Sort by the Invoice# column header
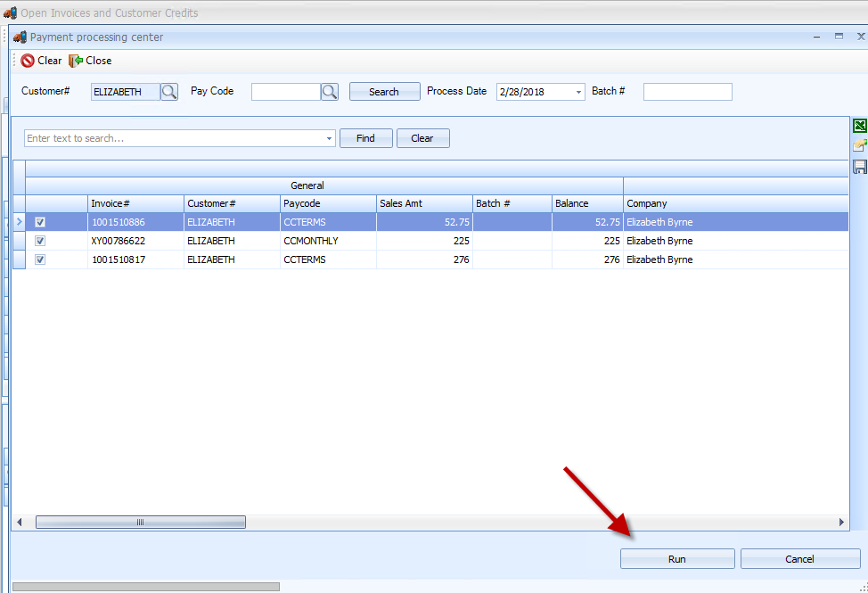The width and height of the screenshot is (868, 593). click(135, 203)
